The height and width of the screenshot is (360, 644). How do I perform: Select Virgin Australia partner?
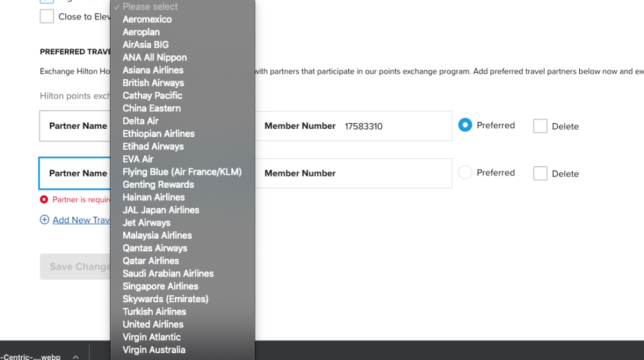pyautogui.click(x=183, y=350)
